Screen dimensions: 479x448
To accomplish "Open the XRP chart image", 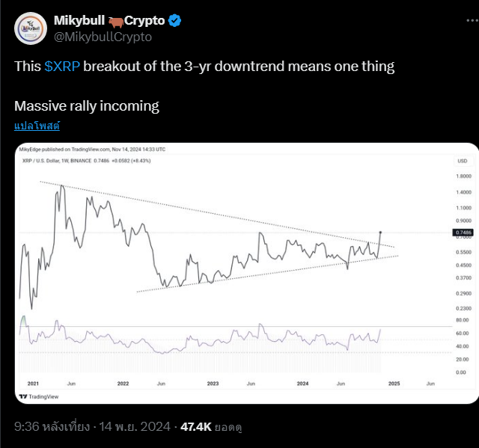I will pos(246,273).
